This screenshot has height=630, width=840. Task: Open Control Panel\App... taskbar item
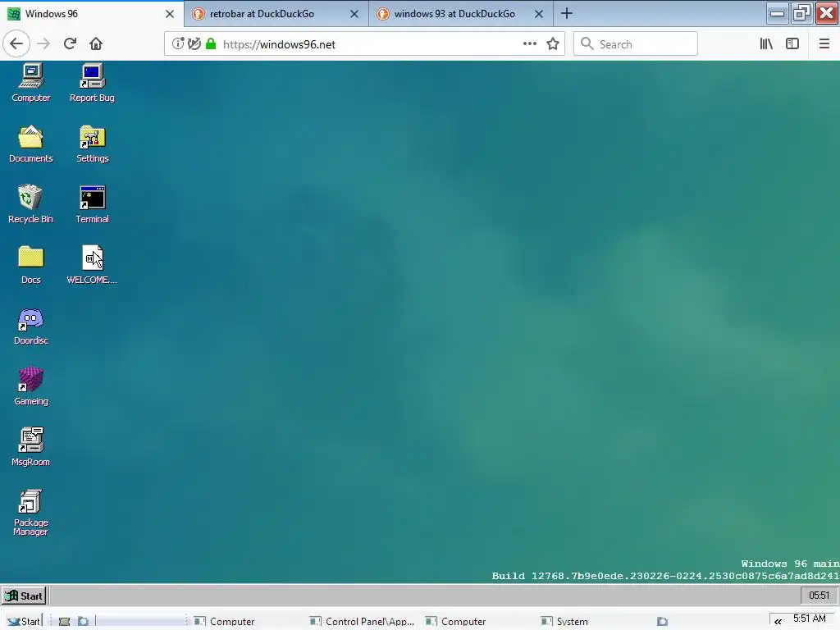click(x=363, y=622)
